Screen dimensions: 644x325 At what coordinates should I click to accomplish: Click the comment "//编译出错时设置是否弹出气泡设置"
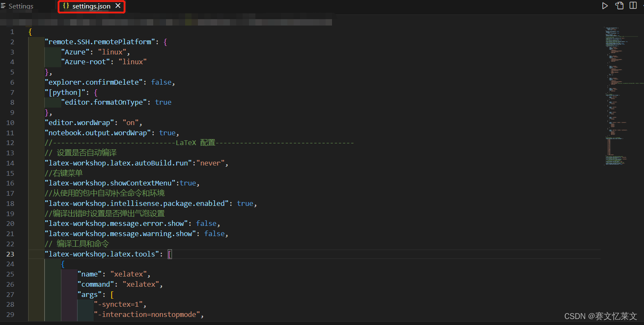(x=105, y=214)
